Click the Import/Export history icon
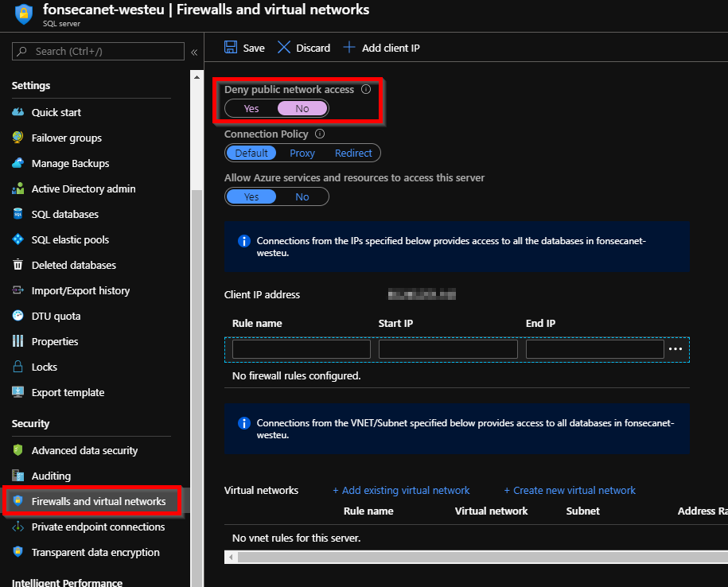Screen dimensions: 728x587 tap(18, 290)
